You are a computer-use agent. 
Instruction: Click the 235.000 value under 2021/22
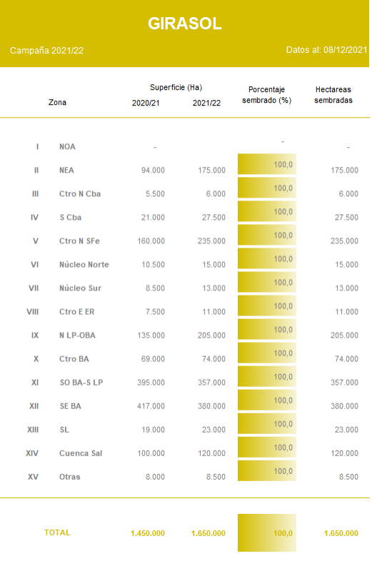click(x=211, y=241)
